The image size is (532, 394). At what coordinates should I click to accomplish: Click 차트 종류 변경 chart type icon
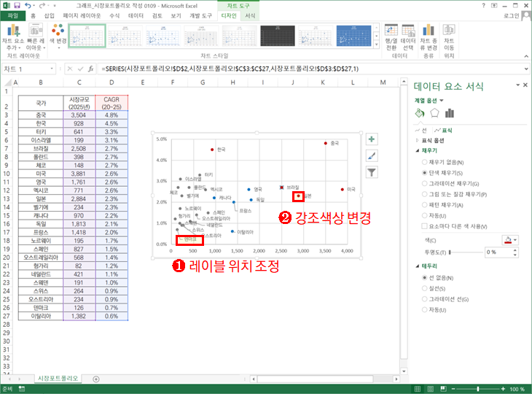click(x=429, y=37)
